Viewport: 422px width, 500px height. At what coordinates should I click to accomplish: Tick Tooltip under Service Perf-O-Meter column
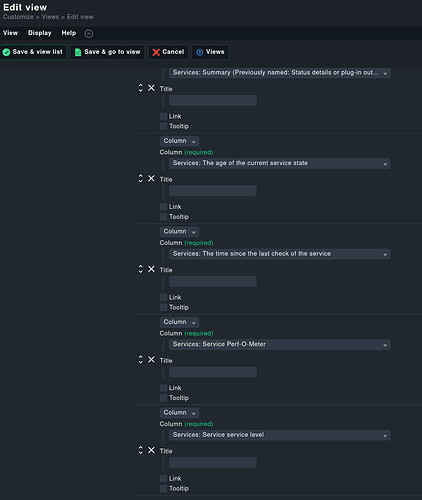[x=163, y=398]
